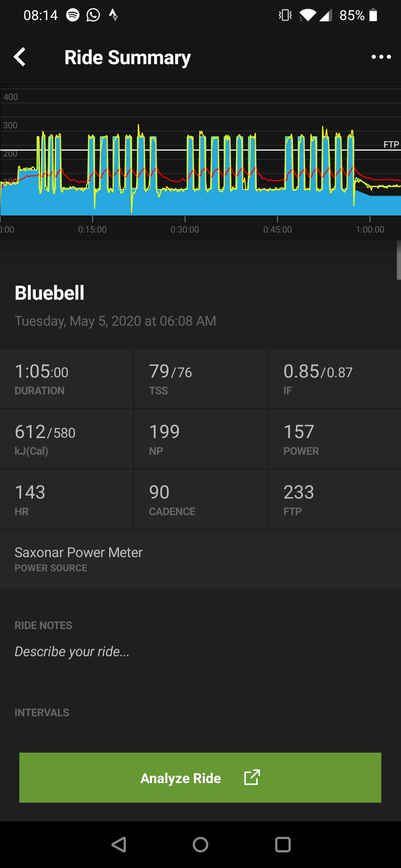The height and width of the screenshot is (868, 401).
Task: Tap the external link icon on Analyze Ride
Action: point(252,777)
